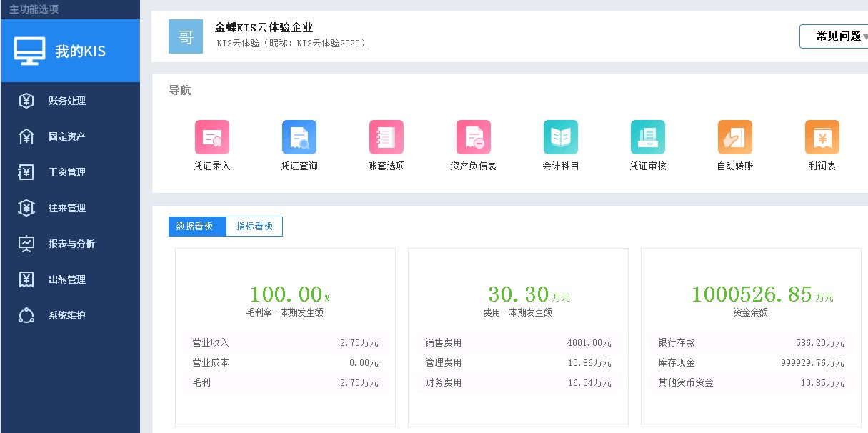
Task: Click the 资金余额 caption
Action: point(751,312)
